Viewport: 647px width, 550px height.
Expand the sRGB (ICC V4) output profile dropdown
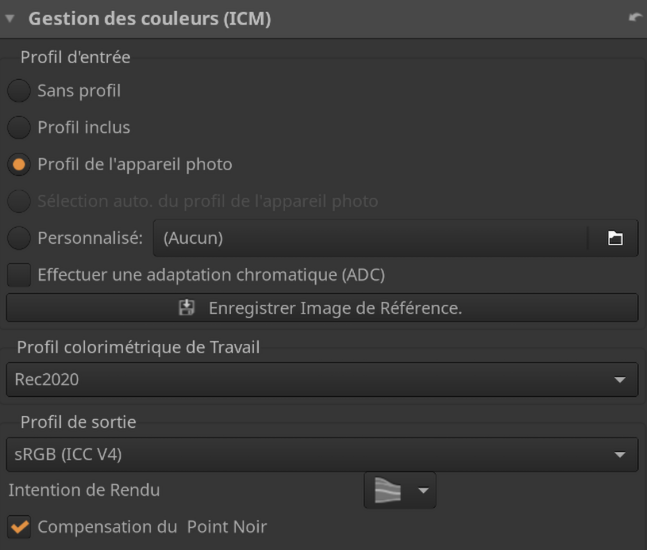click(x=322, y=455)
